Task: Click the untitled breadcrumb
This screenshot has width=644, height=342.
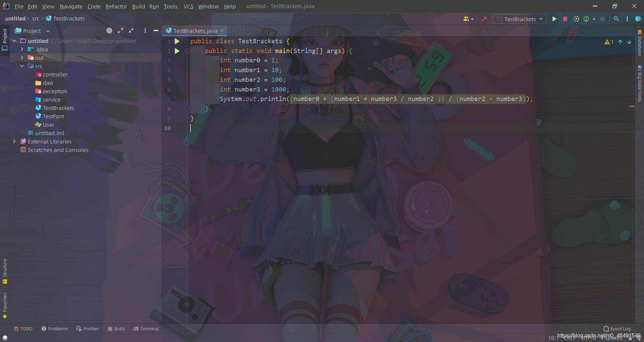Action: coord(15,18)
